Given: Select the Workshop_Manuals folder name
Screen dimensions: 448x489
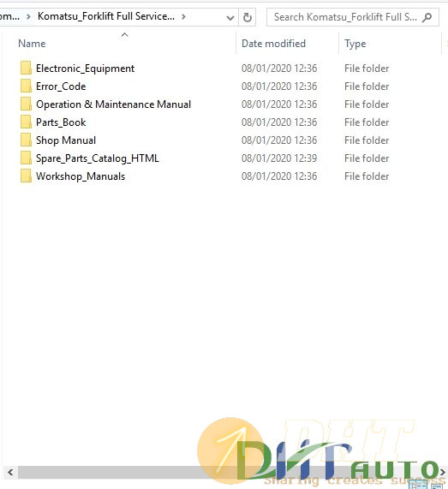Looking at the screenshot, I should click(x=81, y=176).
